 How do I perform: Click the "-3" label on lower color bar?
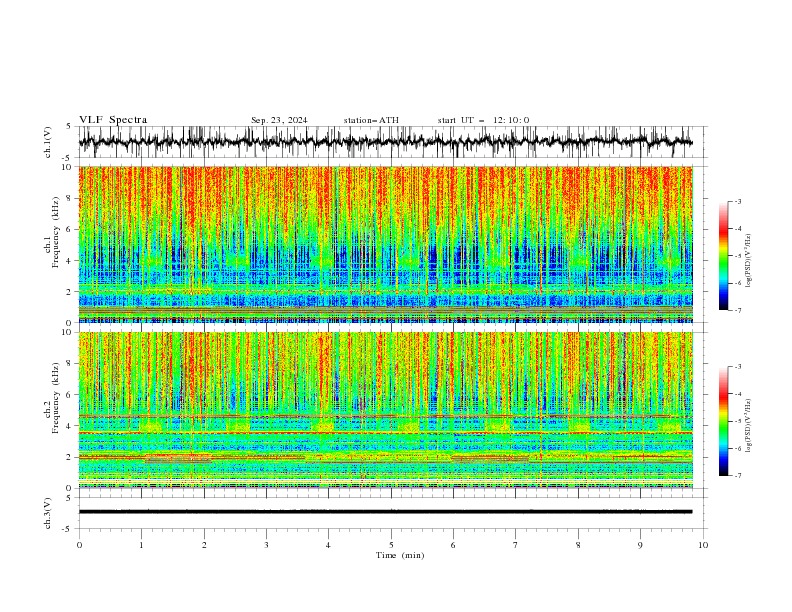click(738, 367)
